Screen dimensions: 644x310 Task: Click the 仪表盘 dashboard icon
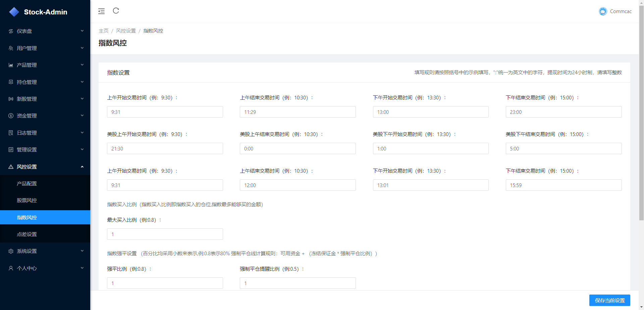(x=11, y=31)
